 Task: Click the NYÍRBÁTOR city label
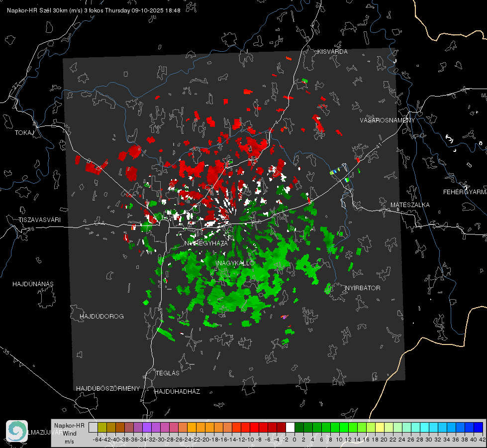coord(363,288)
